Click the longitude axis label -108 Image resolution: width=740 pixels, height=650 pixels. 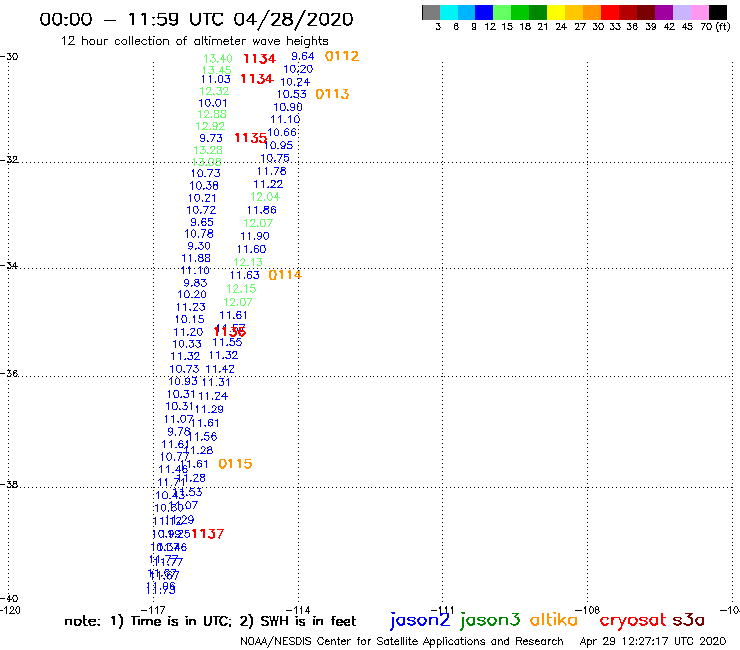click(x=588, y=610)
